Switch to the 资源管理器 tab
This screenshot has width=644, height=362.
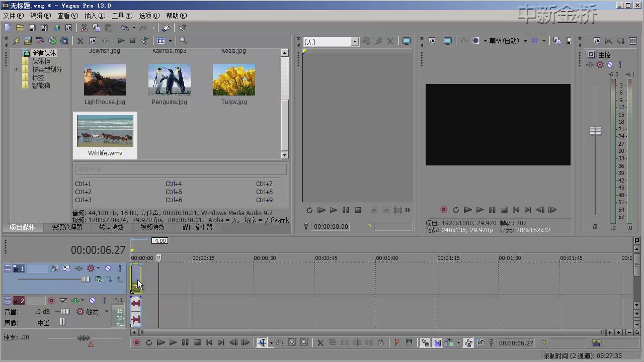click(x=67, y=227)
